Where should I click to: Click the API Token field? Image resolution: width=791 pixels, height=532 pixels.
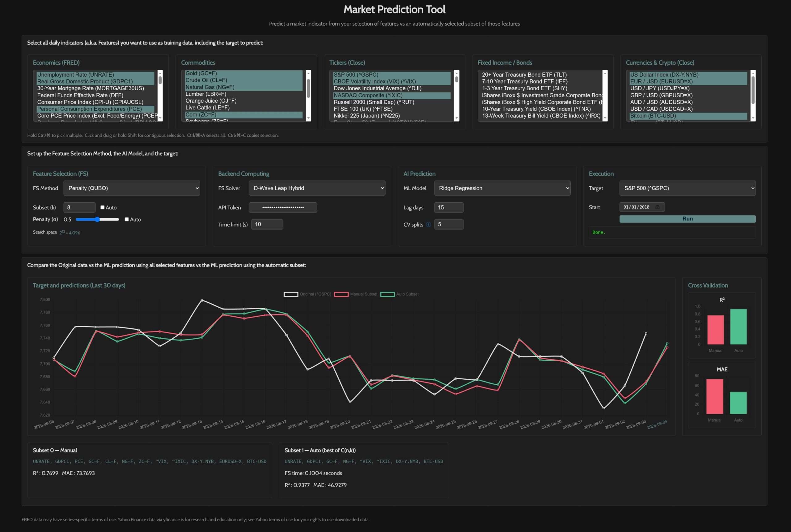tap(283, 207)
